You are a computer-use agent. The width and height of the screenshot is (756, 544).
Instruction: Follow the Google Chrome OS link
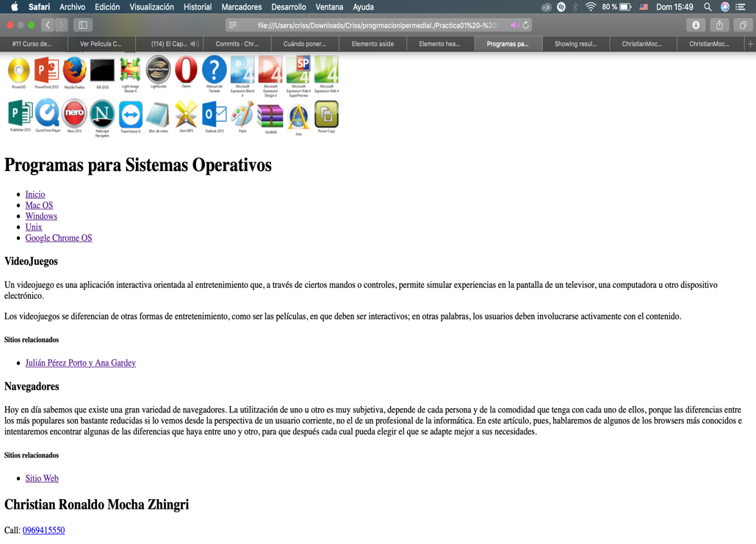58,238
